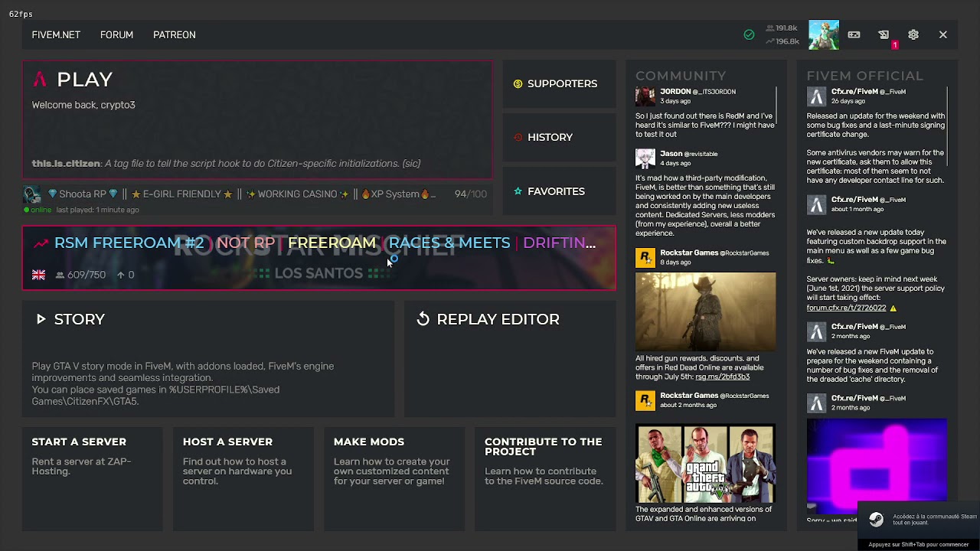Click the Favorites star icon
980x551 pixels.
pyautogui.click(x=518, y=191)
